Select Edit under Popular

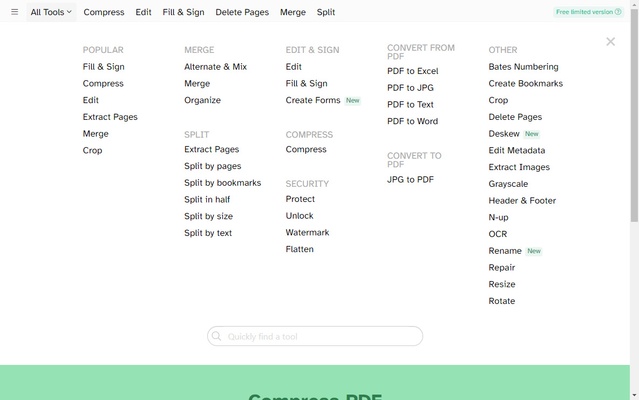90,100
